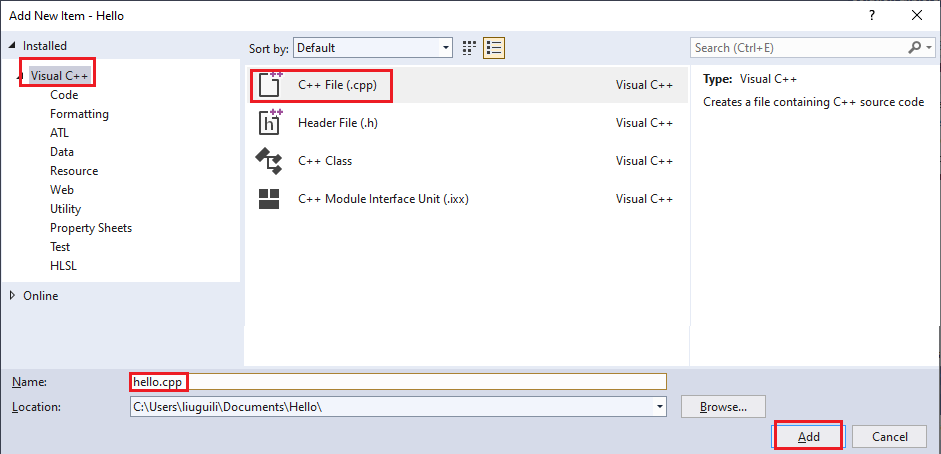Open help with the question mark
This screenshot has height=454, width=941.
click(x=872, y=16)
